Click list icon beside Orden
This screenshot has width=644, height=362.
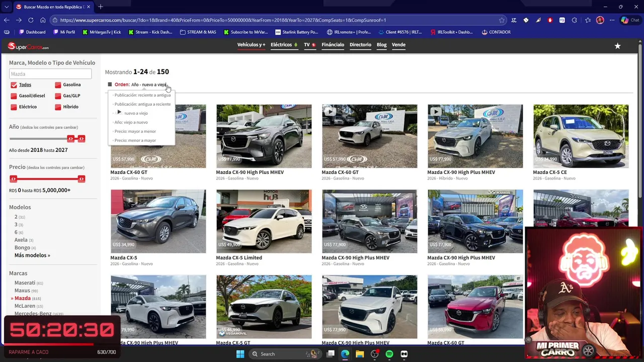pos(110,84)
